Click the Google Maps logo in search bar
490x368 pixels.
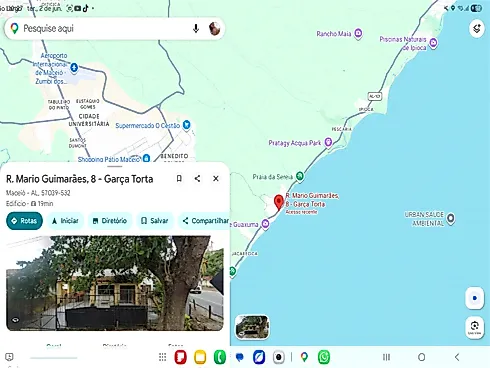[x=14, y=29]
